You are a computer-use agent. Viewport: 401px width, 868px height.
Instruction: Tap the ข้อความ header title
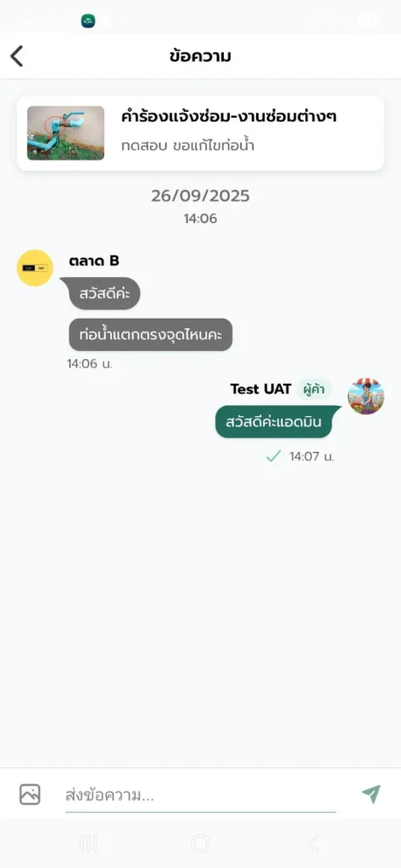(x=200, y=56)
